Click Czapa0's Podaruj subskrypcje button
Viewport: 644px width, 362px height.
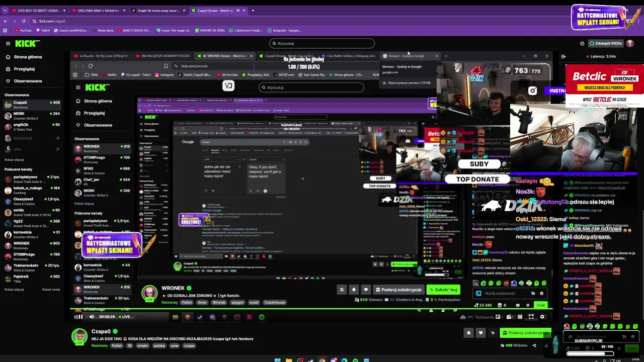(525, 333)
